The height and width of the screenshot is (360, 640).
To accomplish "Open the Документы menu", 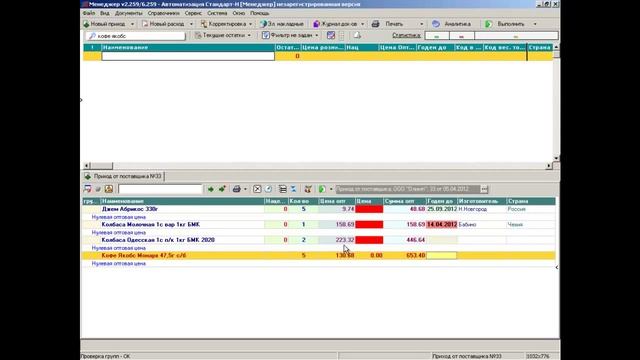I will [x=129, y=13].
